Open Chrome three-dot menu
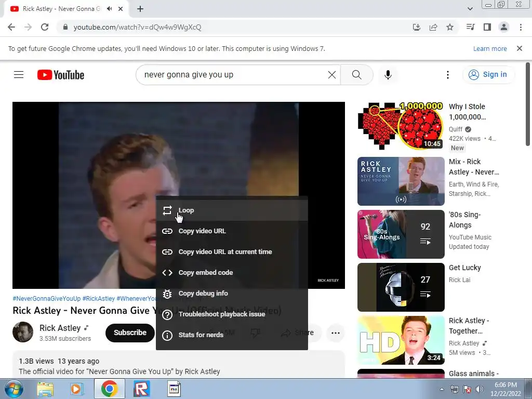This screenshot has width=532, height=399. 521,27
